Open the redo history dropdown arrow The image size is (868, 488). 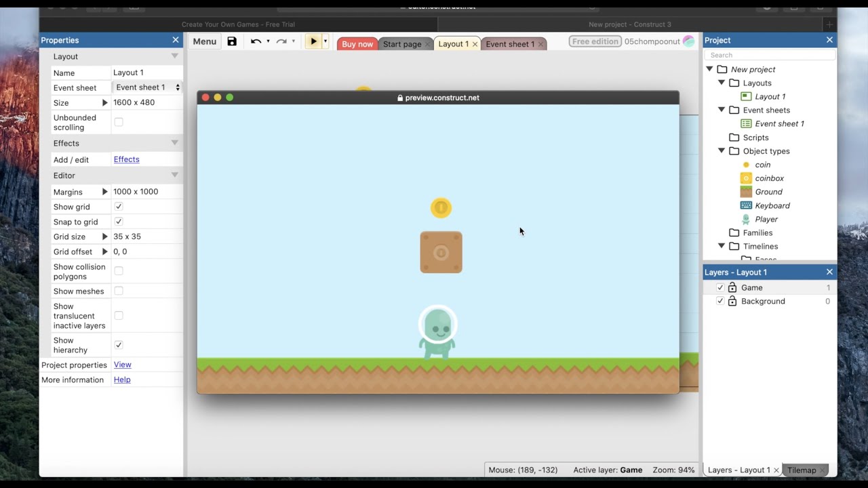(x=294, y=41)
